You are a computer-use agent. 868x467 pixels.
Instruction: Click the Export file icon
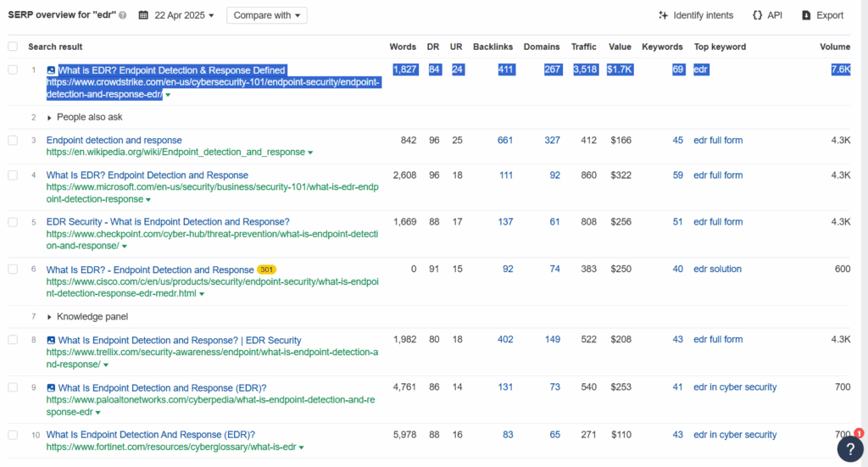tap(807, 15)
